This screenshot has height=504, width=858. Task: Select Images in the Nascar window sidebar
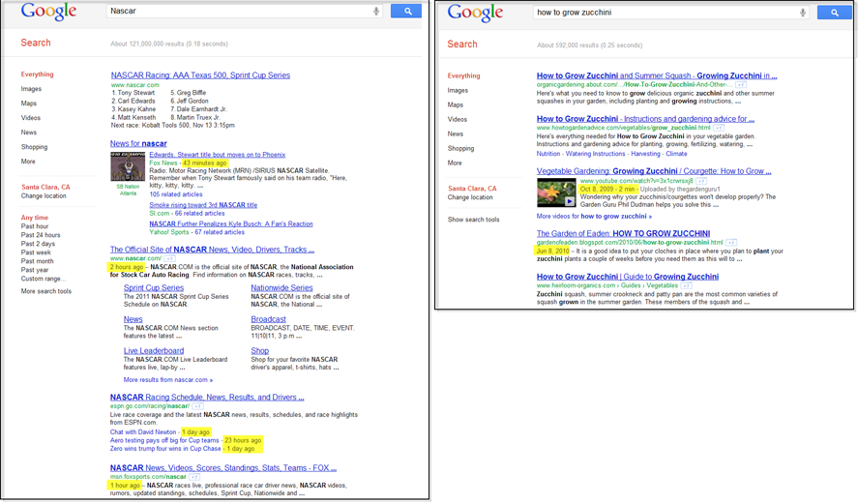pyautogui.click(x=31, y=89)
